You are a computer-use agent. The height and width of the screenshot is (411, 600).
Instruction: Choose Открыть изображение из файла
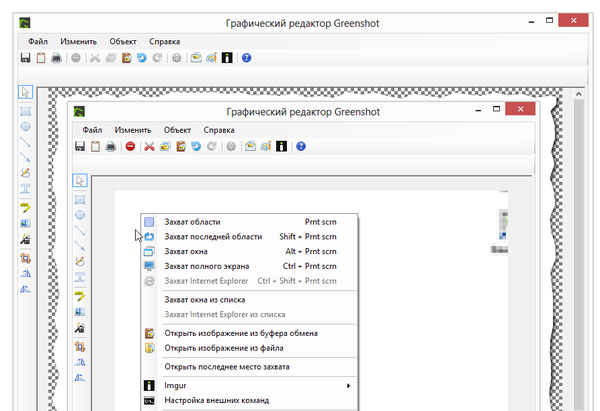point(249,348)
